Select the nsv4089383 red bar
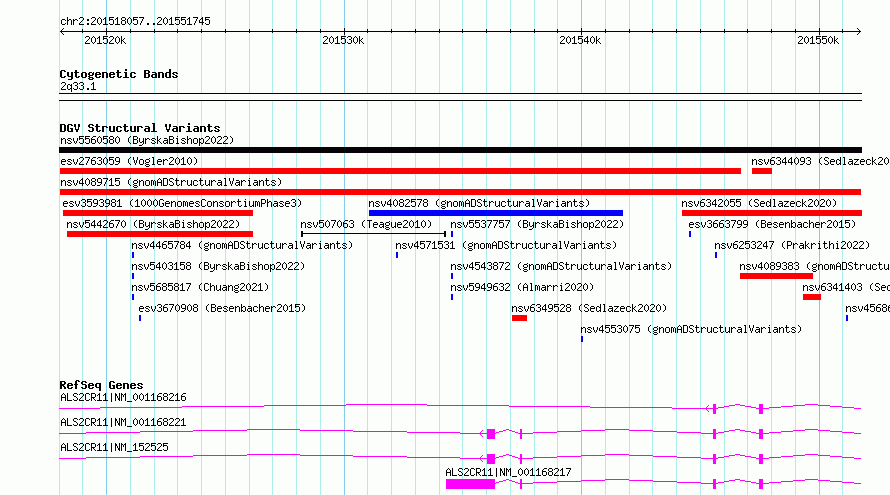 click(x=776, y=276)
